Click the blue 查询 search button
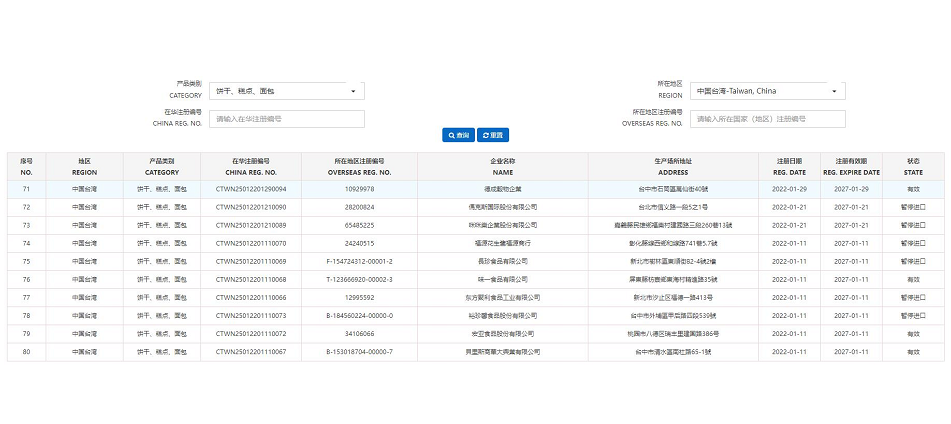 point(458,135)
